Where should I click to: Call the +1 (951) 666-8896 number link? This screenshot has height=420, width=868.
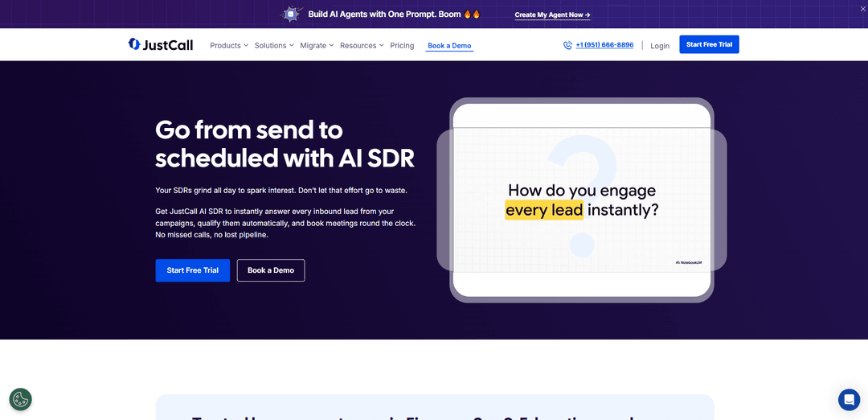pyautogui.click(x=604, y=45)
